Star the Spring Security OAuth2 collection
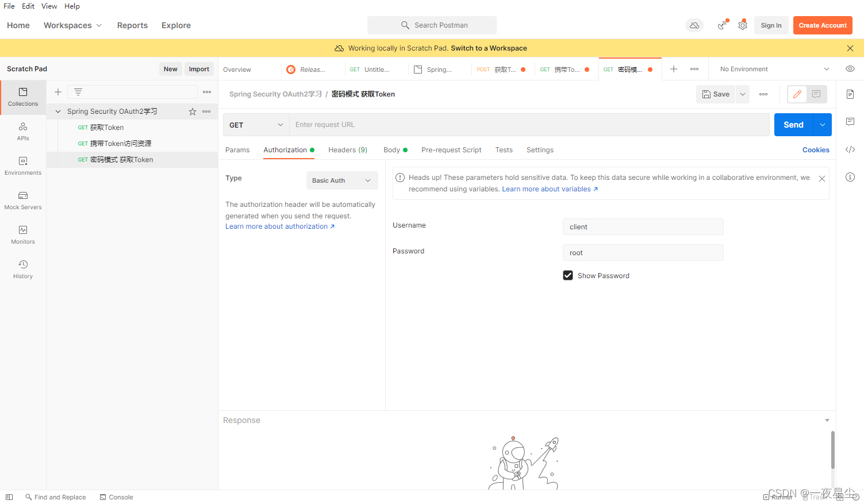This screenshot has width=864, height=504. click(x=193, y=111)
